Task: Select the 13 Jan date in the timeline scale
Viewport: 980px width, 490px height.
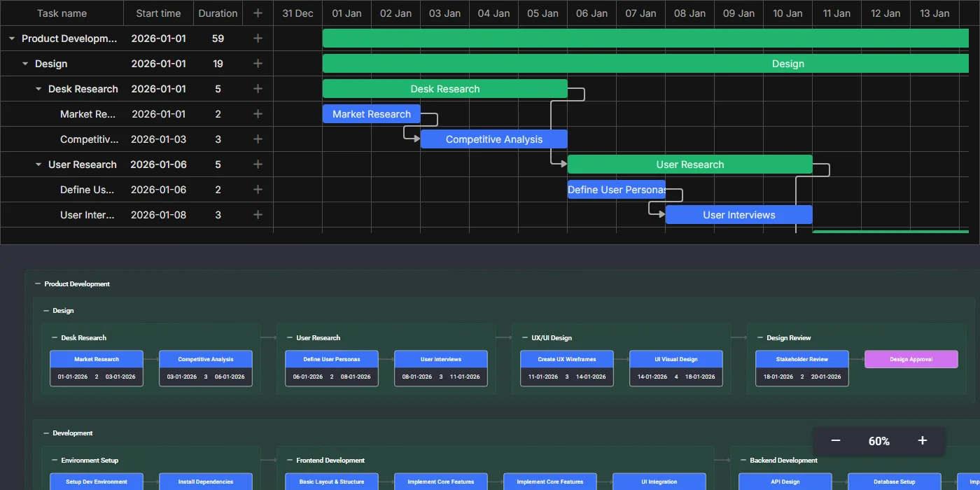Action: pyautogui.click(x=934, y=13)
